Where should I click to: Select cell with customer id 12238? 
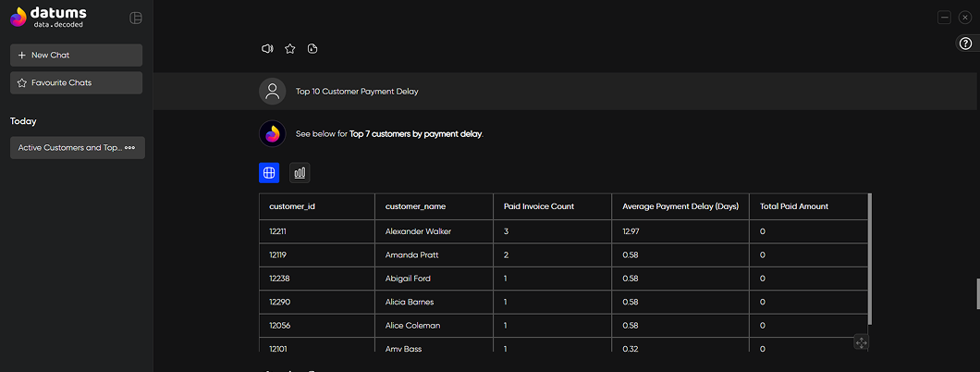click(x=317, y=279)
